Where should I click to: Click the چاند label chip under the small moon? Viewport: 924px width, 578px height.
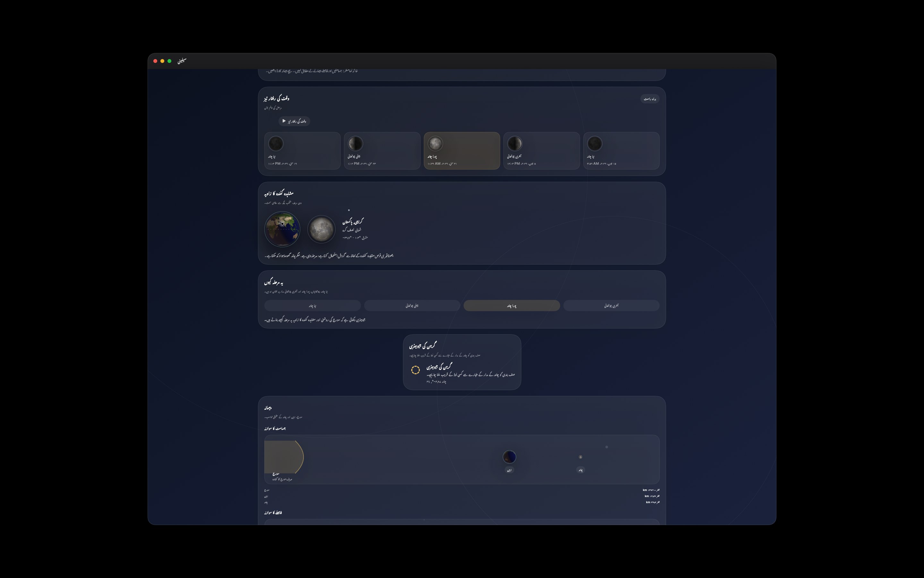point(580,470)
